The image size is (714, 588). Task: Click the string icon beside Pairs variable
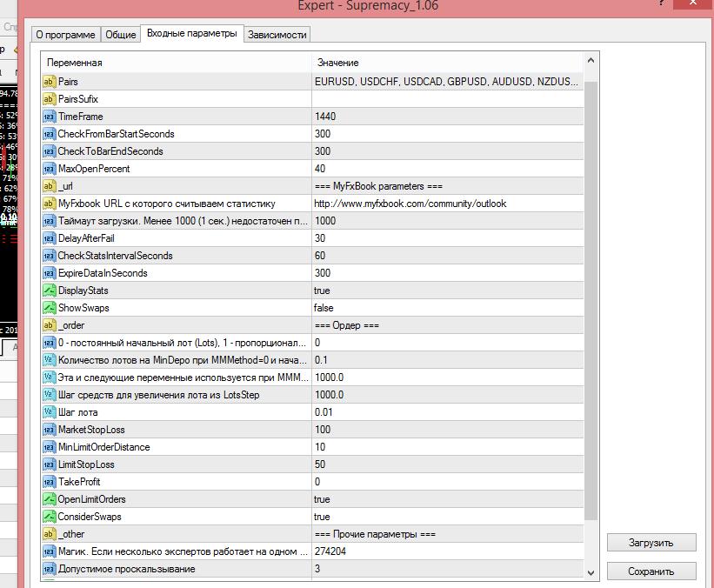coord(49,82)
